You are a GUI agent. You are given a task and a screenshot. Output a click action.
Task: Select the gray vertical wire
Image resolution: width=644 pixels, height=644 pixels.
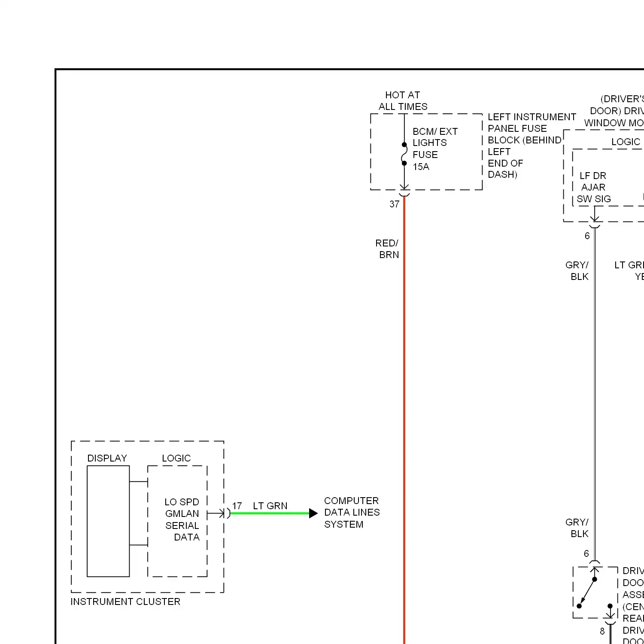click(595, 394)
